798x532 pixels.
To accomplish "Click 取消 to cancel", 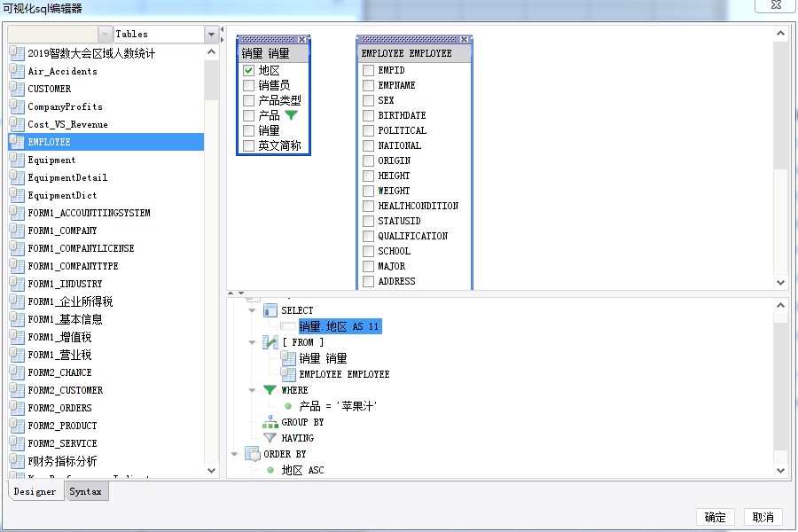I will coord(763,517).
